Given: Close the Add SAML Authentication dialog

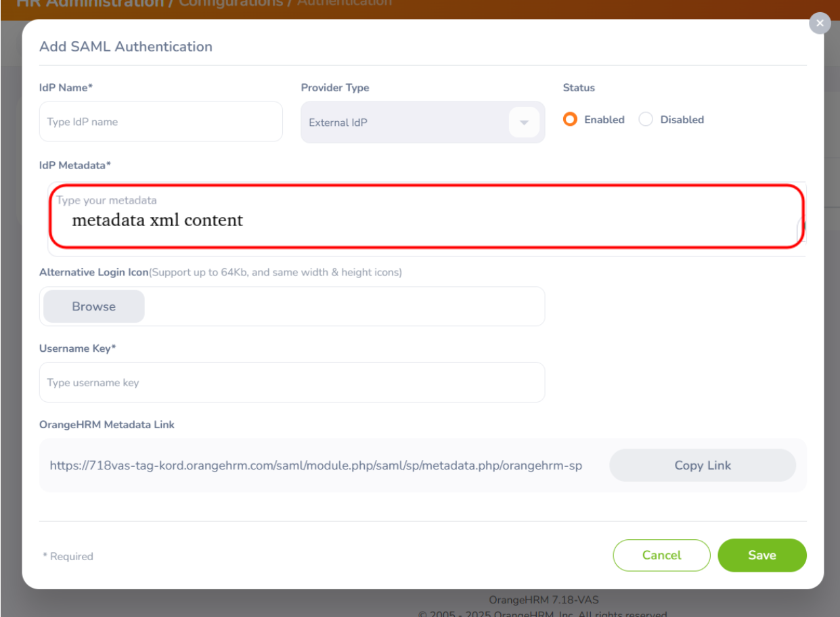Looking at the screenshot, I should point(820,23).
